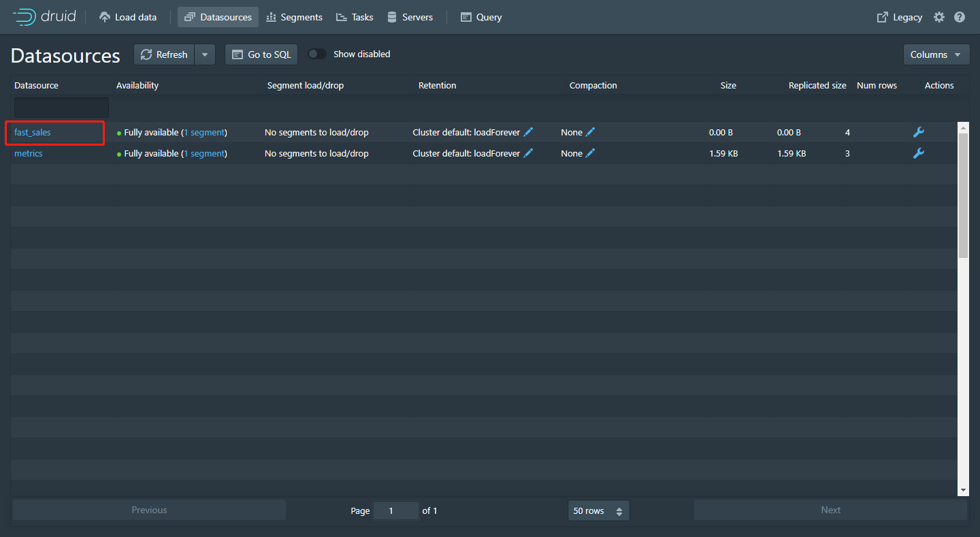
Task: Sort by the Replicated size column header
Action: click(817, 85)
